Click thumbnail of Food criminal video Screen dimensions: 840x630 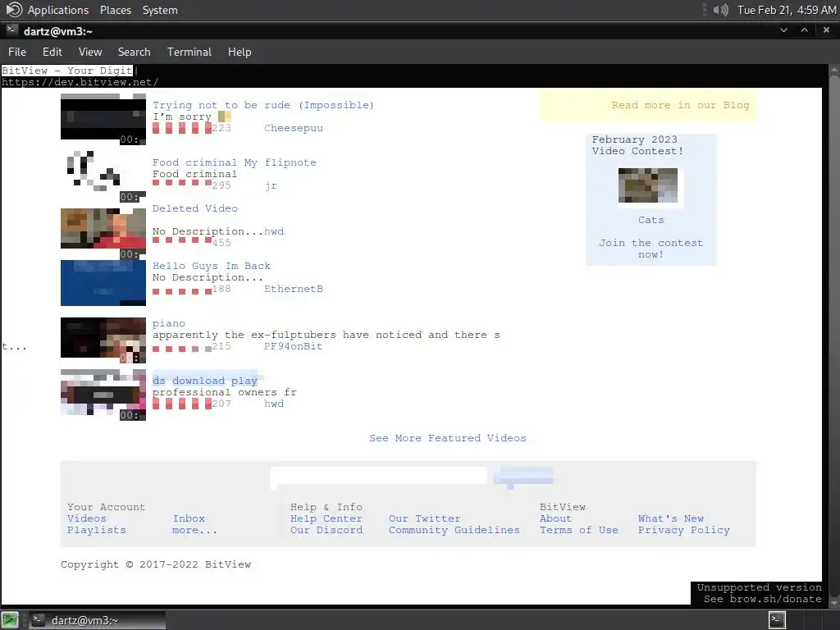coord(103,176)
